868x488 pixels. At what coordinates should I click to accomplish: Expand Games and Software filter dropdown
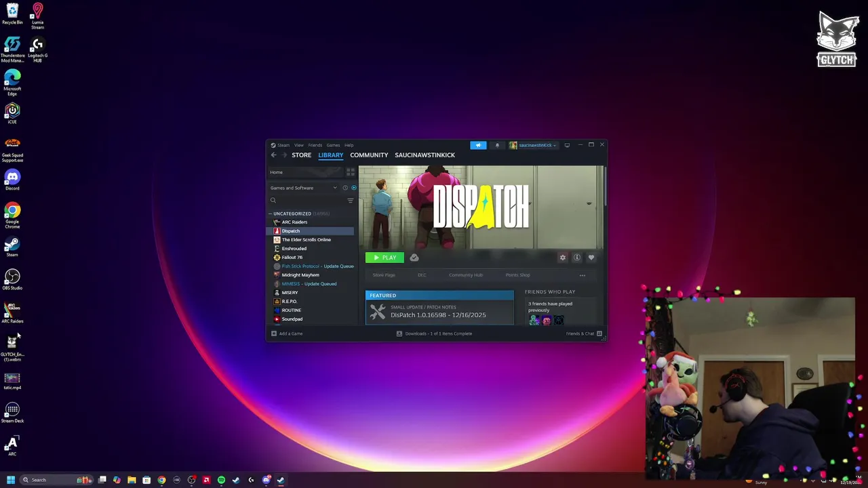click(x=303, y=188)
